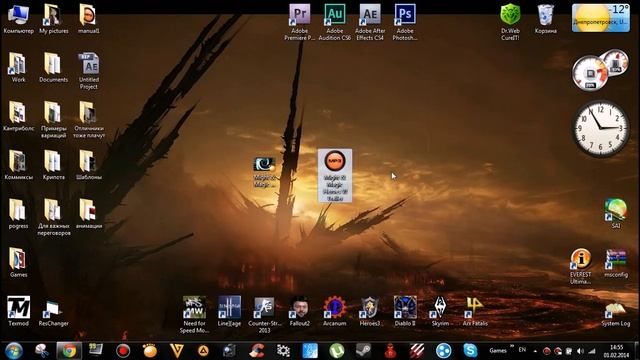Screen dimensions: 640x360
Task: Open taskbar clock showing 14:55
Action: (616, 351)
